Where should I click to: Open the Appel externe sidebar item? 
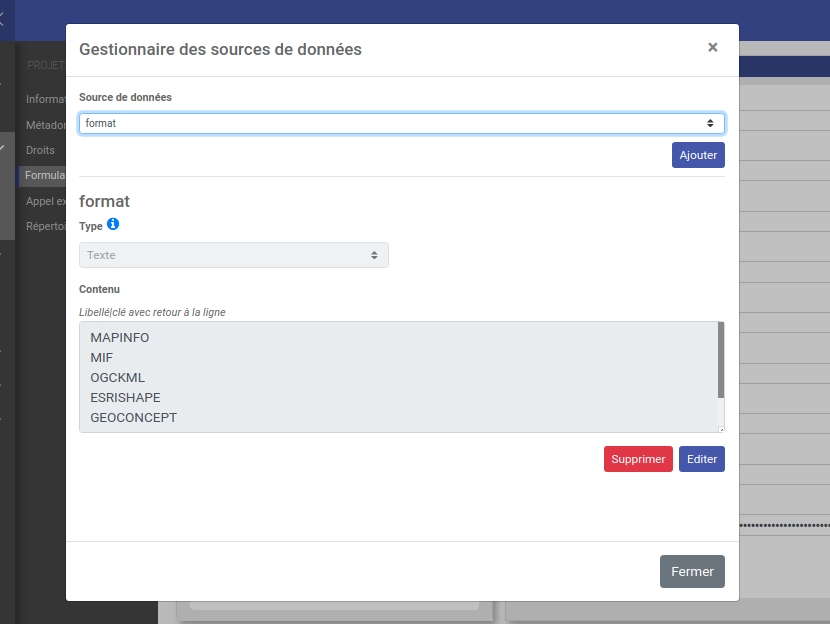[45, 201]
